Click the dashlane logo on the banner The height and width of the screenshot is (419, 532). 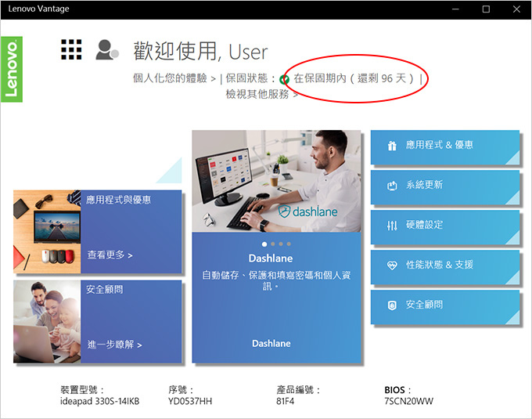[x=307, y=211]
